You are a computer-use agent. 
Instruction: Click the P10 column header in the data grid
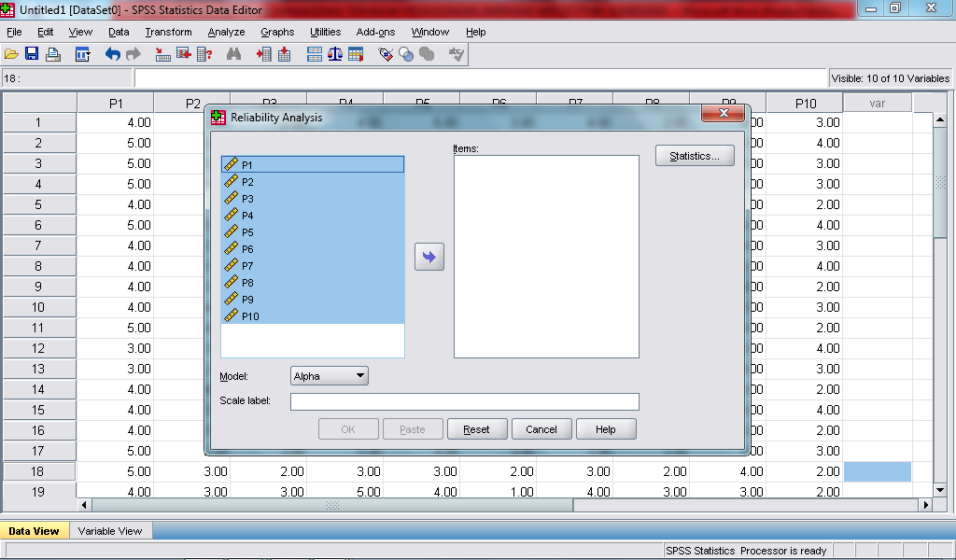pyautogui.click(x=805, y=104)
